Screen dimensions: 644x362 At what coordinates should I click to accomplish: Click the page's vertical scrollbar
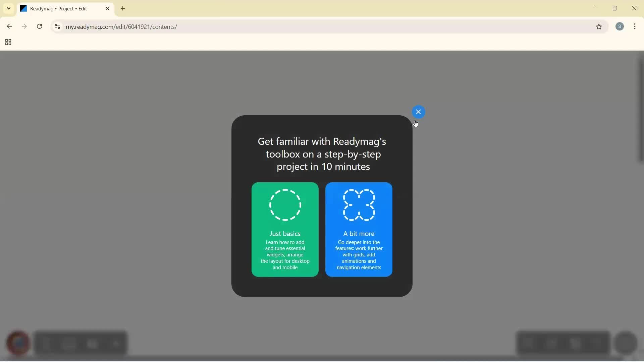[640, 111]
